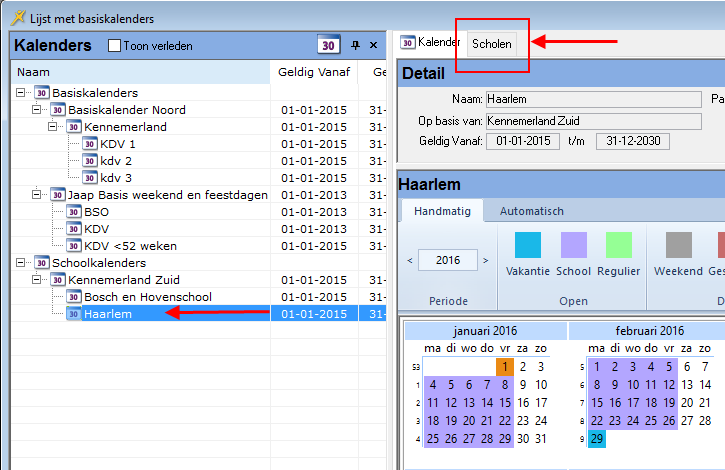Click the KDV 1 calendar icon

tap(89, 144)
